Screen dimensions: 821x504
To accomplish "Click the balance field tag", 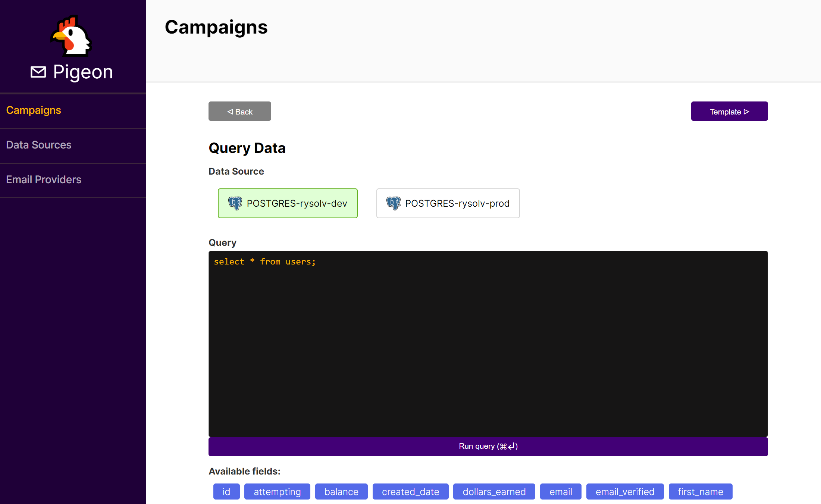I will 341,492.
